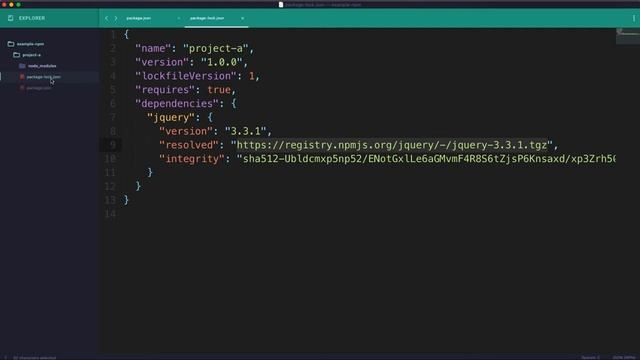Click the sha512 integrity hash string

426,159
